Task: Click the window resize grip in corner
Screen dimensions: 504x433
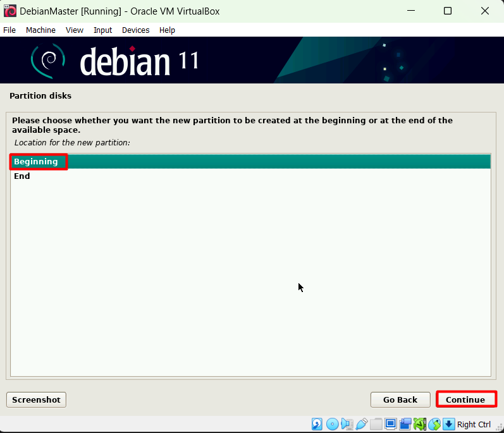Action: 499,427
